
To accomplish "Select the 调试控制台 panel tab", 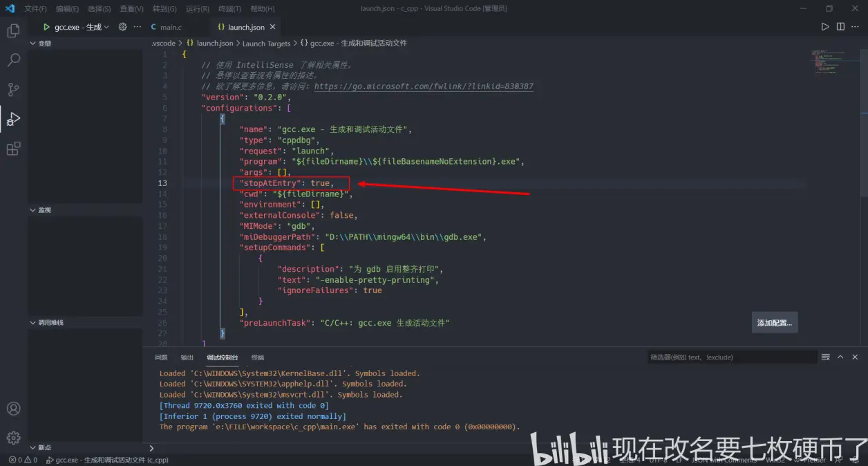I will [x=223, y=357].
